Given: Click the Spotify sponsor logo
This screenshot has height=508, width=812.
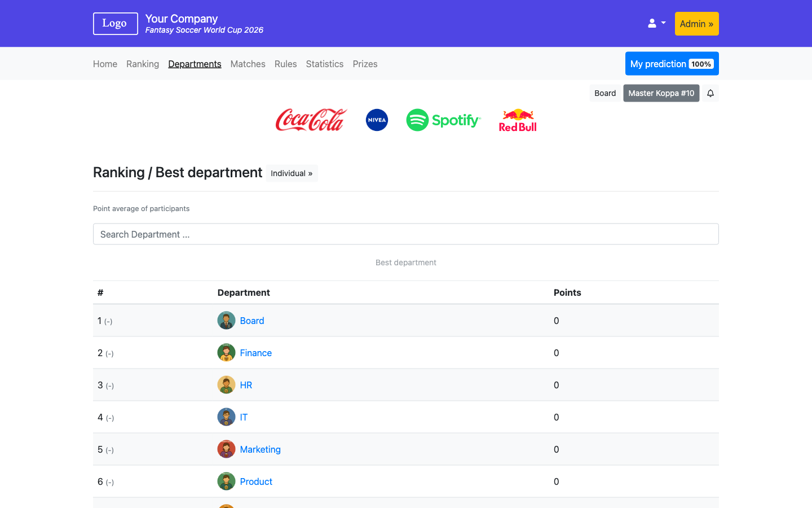Looking at the screenshot, I should (443, 120).
